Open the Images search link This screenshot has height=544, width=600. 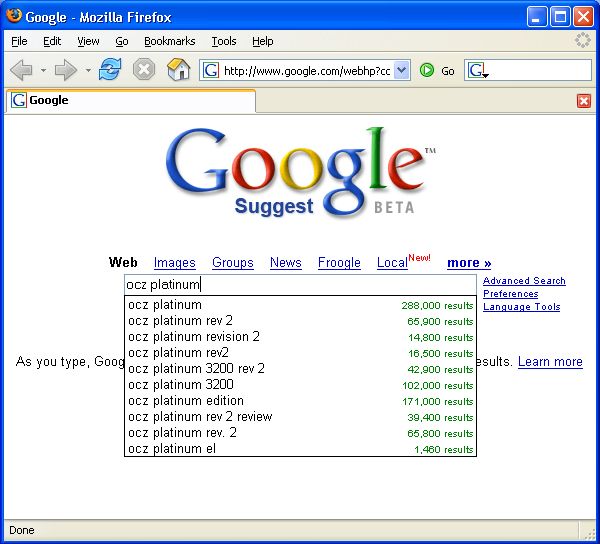point(174,263)
